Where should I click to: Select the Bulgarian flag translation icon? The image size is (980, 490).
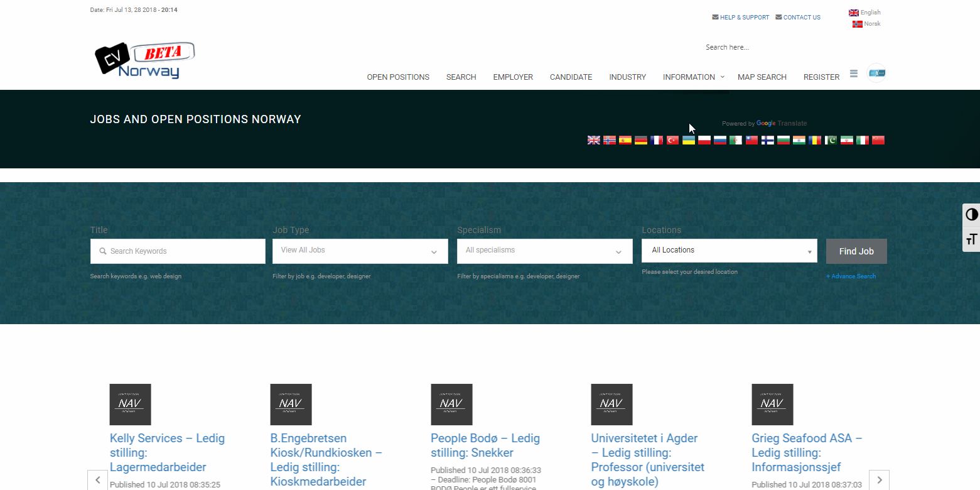click(783, 140)
